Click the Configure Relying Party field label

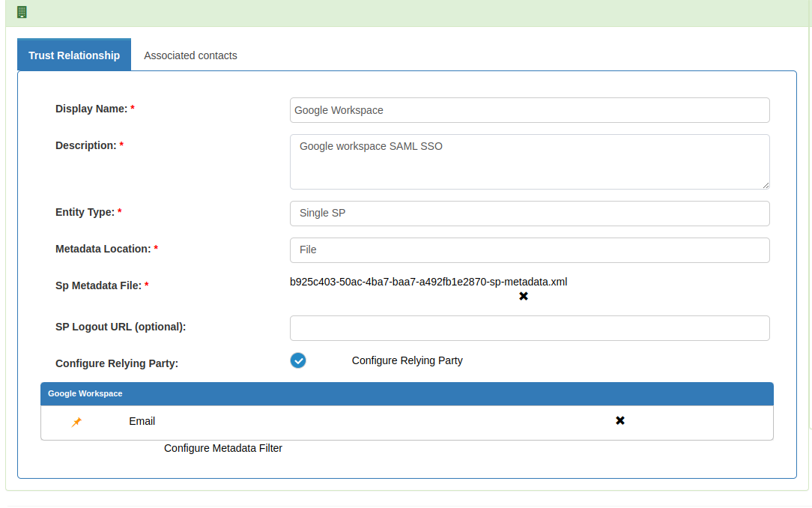pos(116,363)
